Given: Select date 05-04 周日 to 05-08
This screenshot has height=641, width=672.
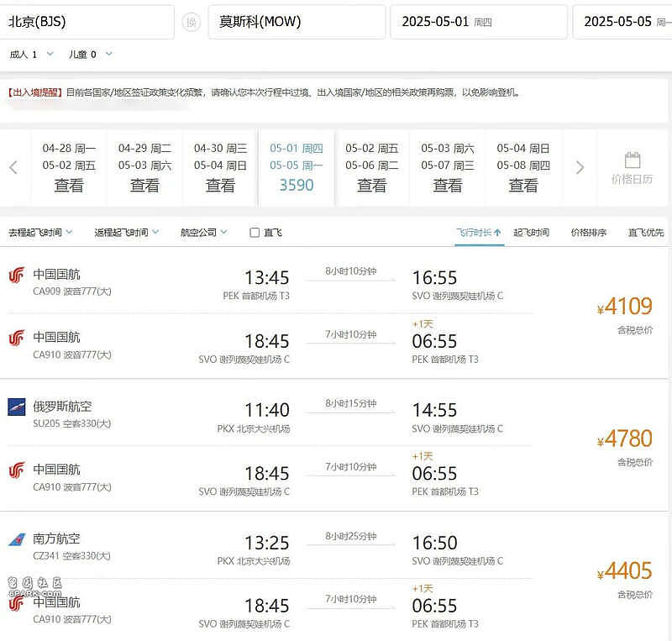Looking at the screenshot, I should coord(523,168).
